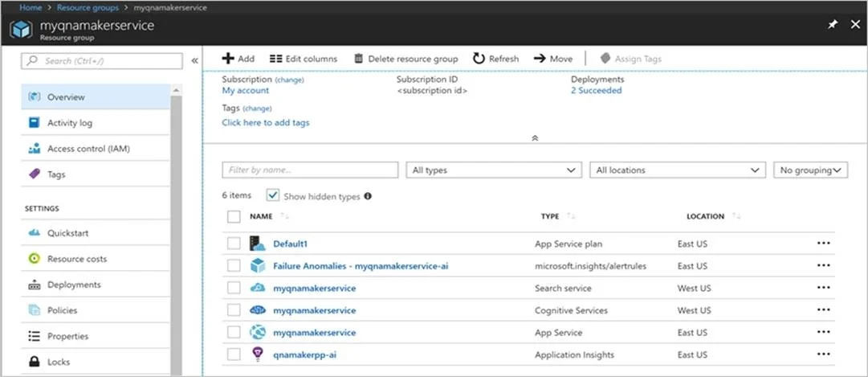Click the sidebar vertical scrollbar

(x=176, y=232)
